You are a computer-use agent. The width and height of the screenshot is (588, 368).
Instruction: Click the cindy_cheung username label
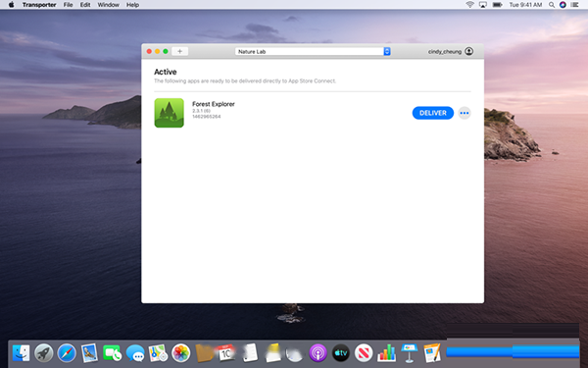[445, 52]
